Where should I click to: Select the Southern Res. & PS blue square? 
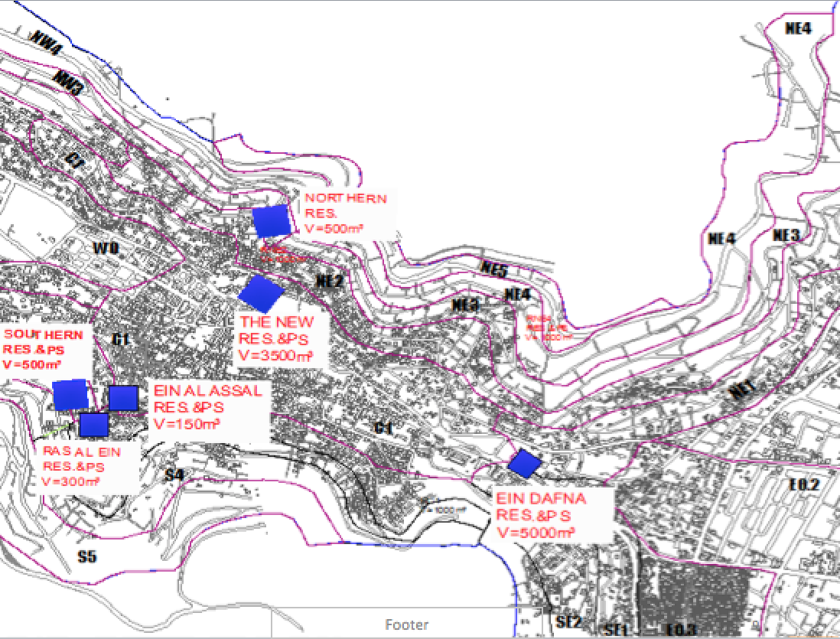pos(71,394)
